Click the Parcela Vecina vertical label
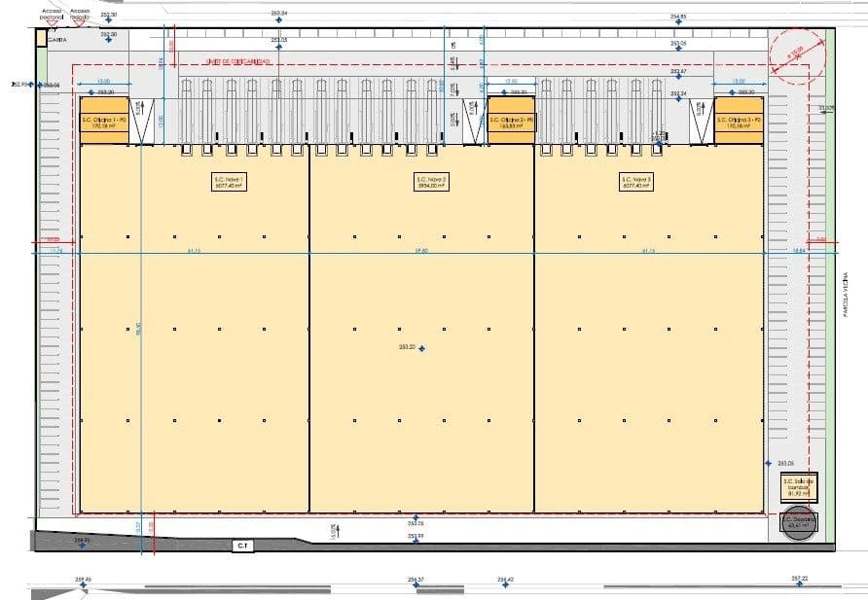The height and width of the screenshot is (600, 868). [x=846, y=295]
